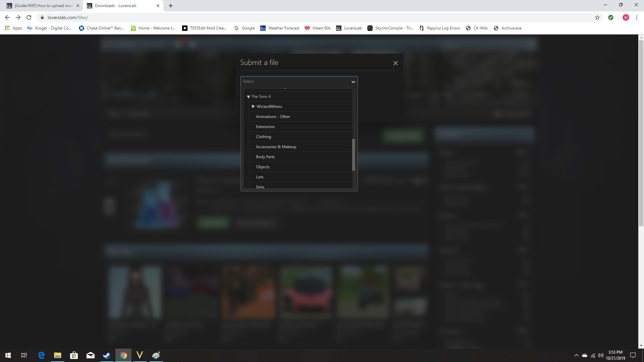This screenshot has width=644, height=362.
Task: Click the page vertical scrollbar
Action: [x=641, y=134]
